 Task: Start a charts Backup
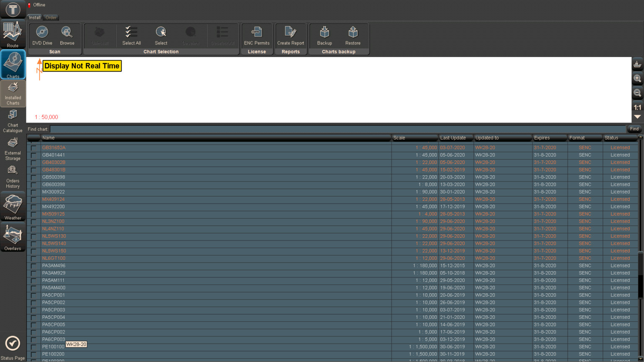pos(325,33)
